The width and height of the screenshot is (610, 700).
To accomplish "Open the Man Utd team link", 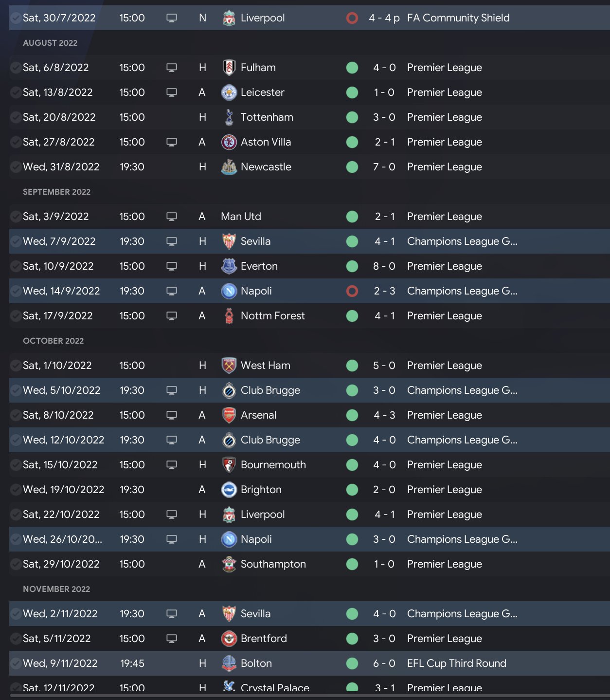I will pyautogui.click(x=241, y=217).
